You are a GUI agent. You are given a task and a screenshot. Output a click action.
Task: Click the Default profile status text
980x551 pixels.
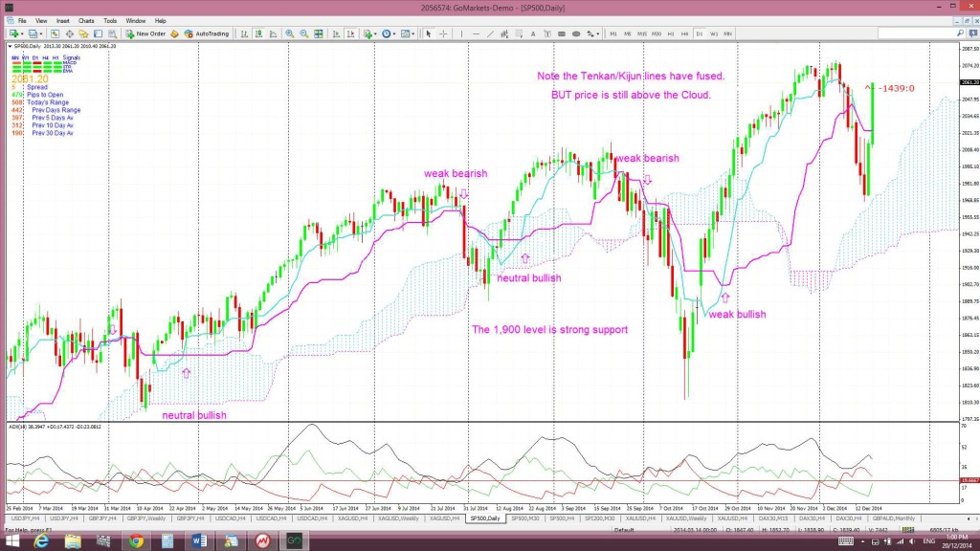point(623,530)
